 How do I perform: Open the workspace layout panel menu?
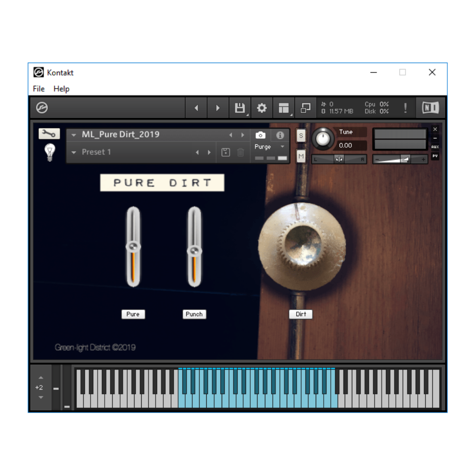coord(284,108)
